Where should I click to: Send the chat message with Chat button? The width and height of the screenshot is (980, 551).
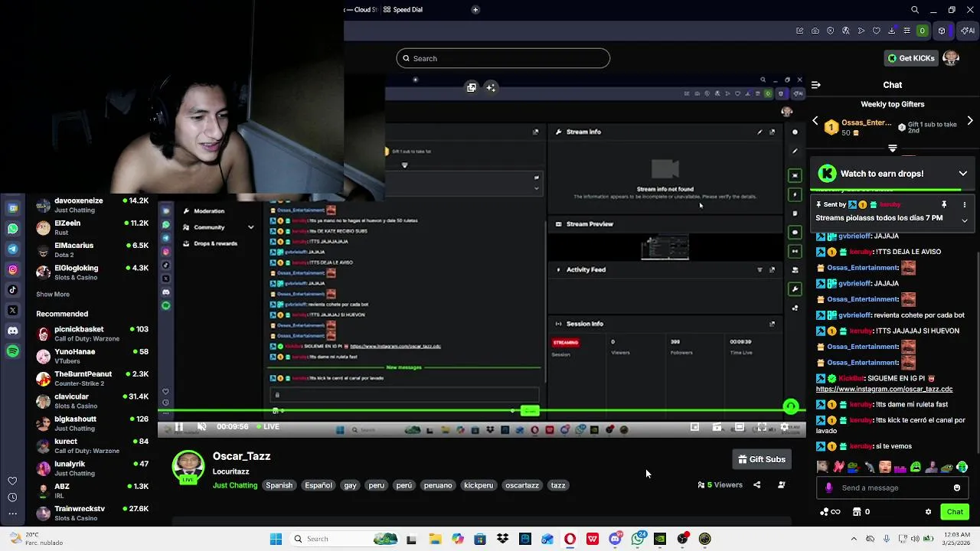click(955, 512)
